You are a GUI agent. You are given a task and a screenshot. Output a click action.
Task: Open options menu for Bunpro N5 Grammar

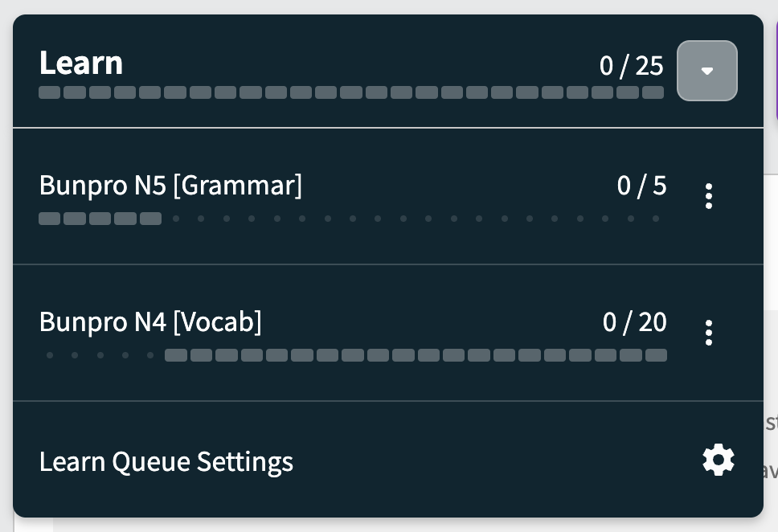point(709,196)
